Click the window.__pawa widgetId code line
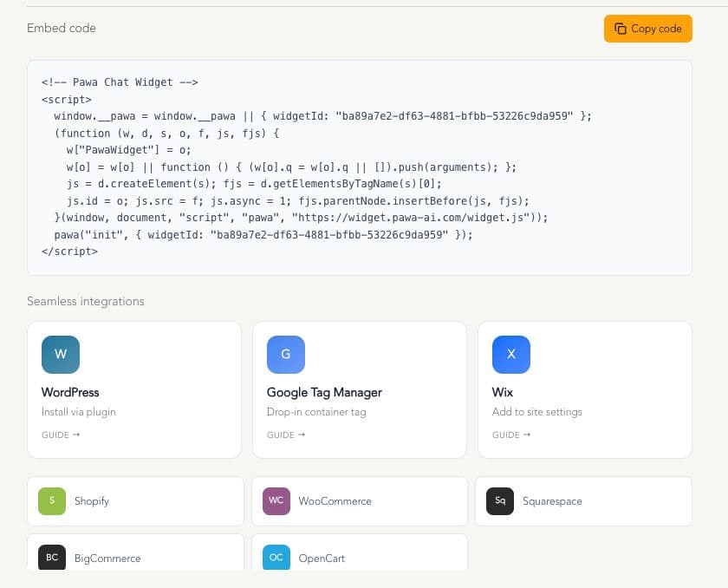This screenshot has height=588, width=728. click(x=322, y=116)
